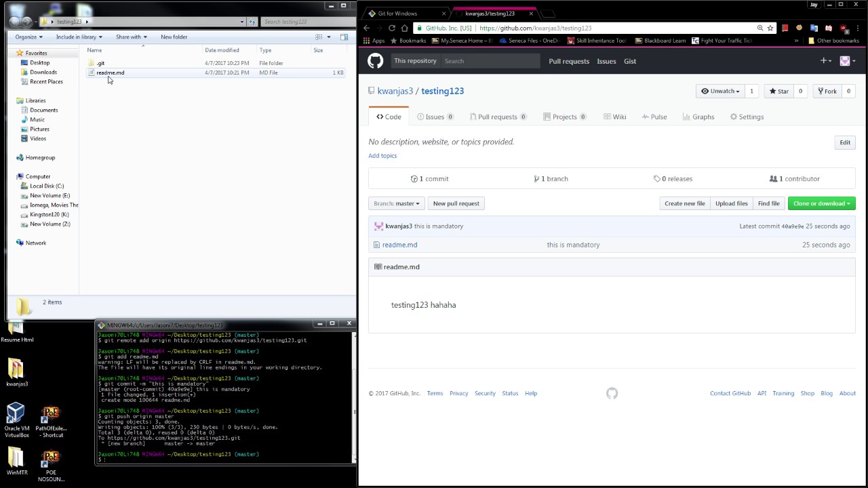
Task: Open the Other bookmarks folder
Action: click(x=833, y=41)
